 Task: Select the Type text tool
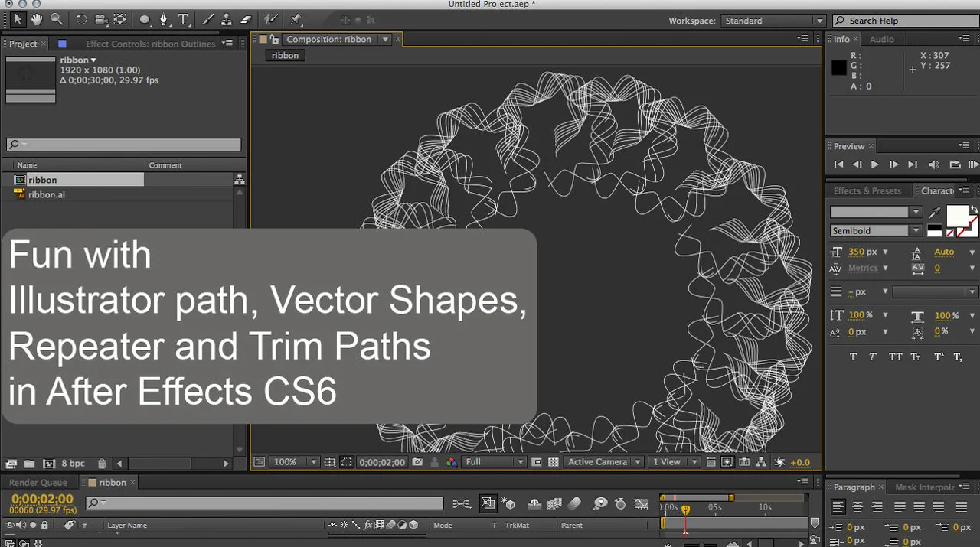184,20
